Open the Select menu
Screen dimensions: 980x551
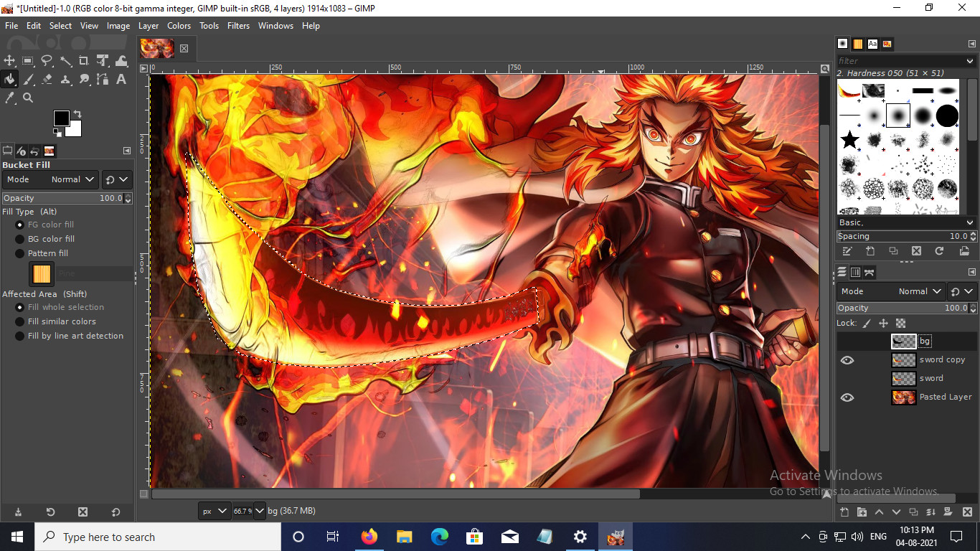coord(60,26)
